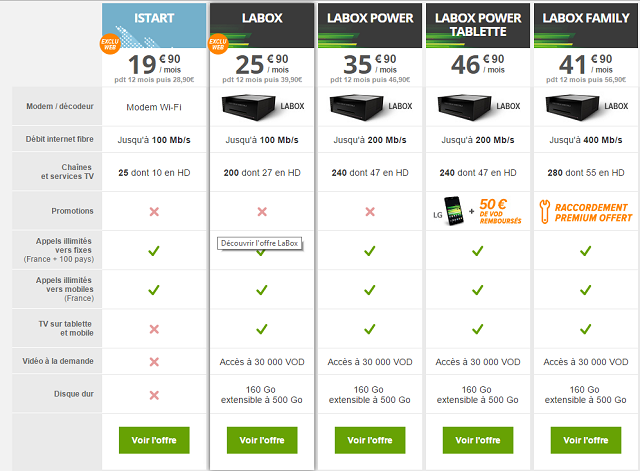Image resolution: width=640 pixels, height=471 pixels.
Task: Click the LABOX decoder image under LABOX FAMILY
Action: point(584,105)
